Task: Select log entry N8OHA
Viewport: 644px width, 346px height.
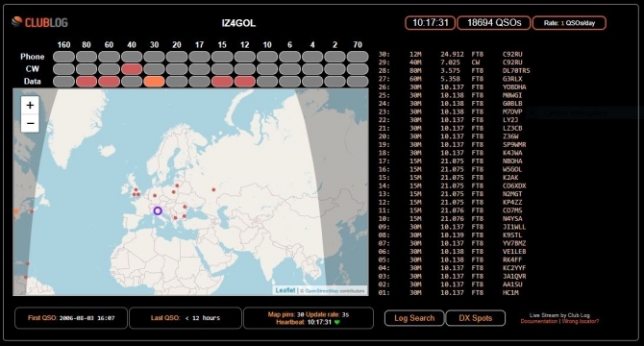Action: (451, 161)
